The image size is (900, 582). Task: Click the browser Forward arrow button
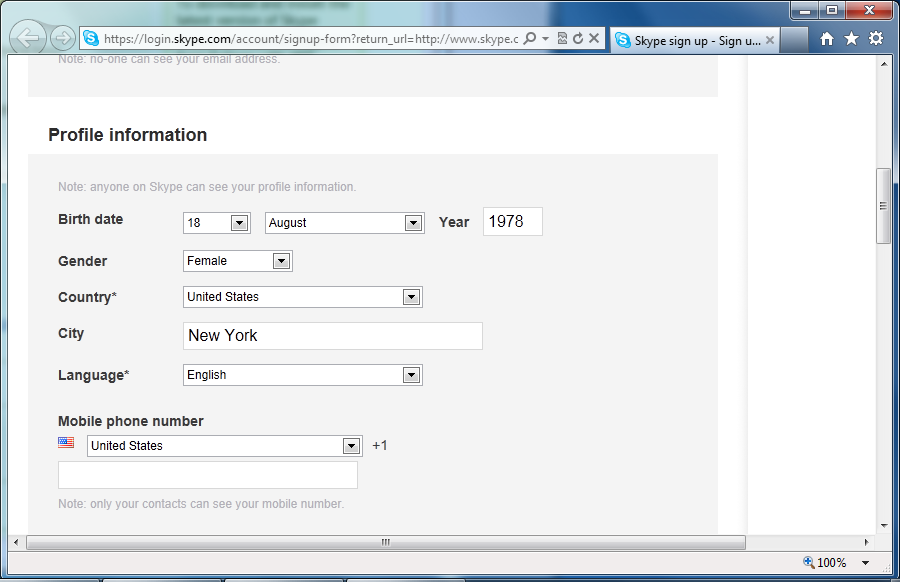62,39
